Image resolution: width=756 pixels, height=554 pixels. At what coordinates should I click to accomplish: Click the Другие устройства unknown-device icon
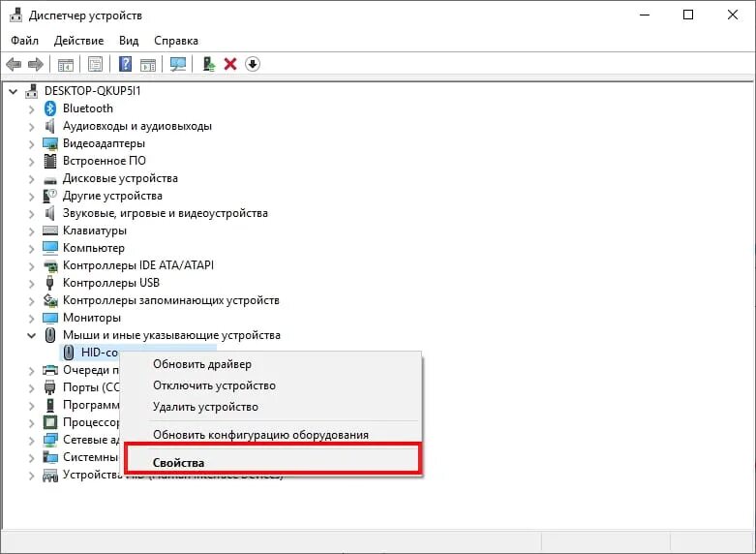(50, 196)
